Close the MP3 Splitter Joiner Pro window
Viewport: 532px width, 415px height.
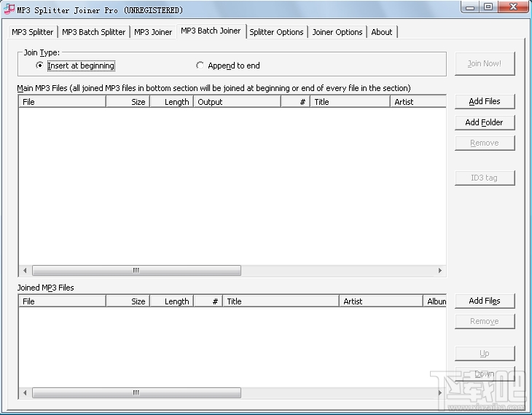tap(513, 7)
